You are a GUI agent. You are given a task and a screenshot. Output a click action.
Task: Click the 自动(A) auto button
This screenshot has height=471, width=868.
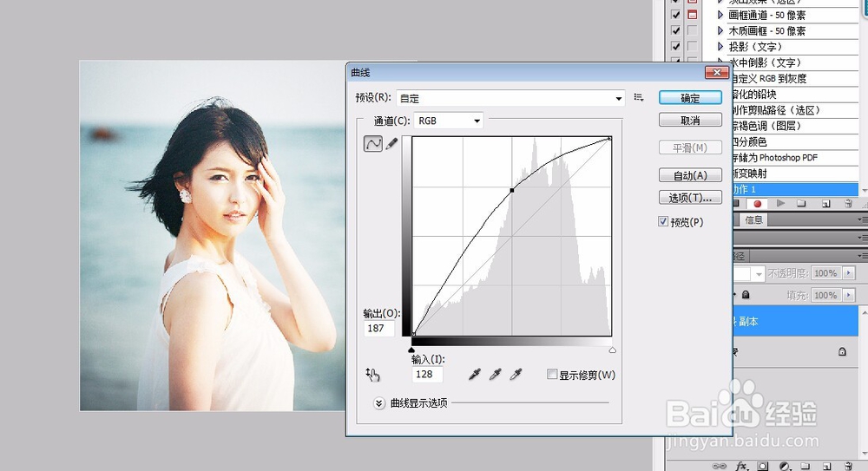point(690,175)
